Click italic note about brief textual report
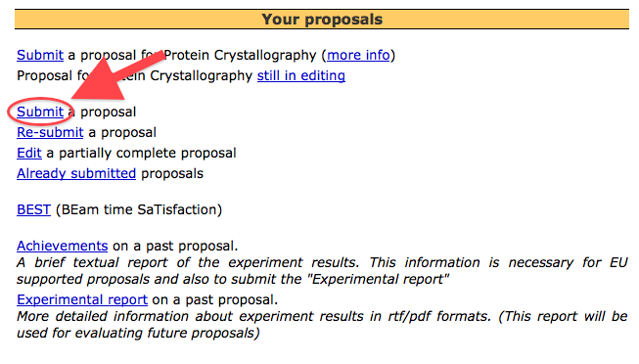Viewport: 639px width, 364px height. pos(322,271)
